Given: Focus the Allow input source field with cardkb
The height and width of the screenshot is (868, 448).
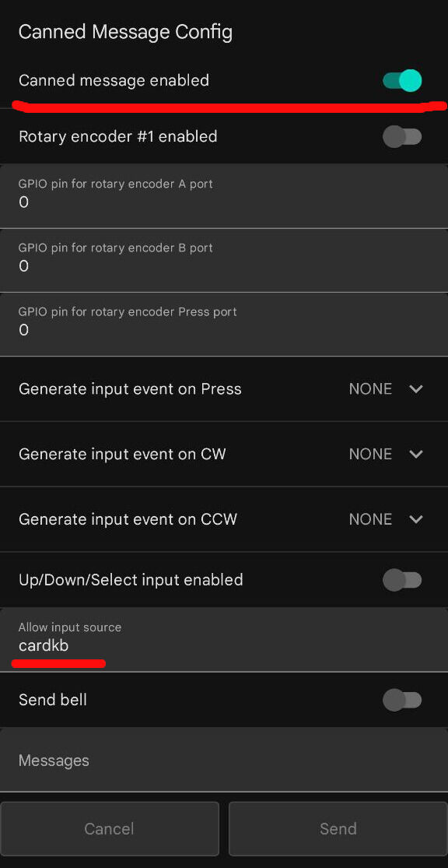Looking at the screenshot, I should [x=224, y=639].
